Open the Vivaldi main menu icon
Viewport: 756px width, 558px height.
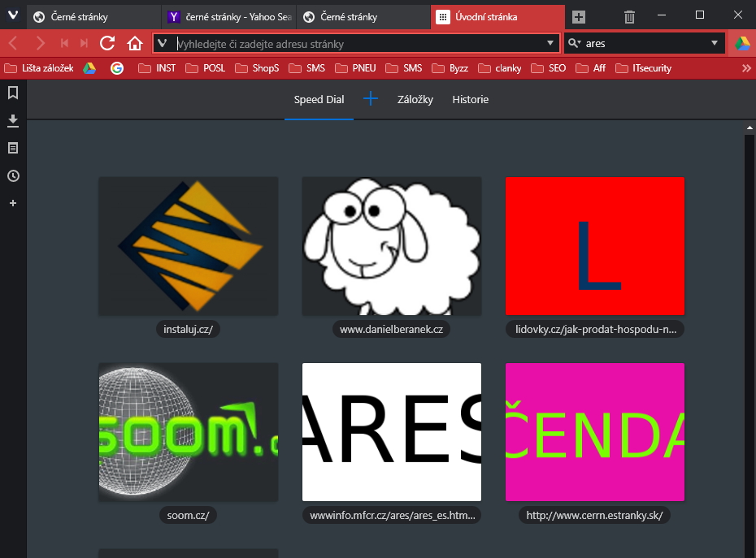pos(13,15)
